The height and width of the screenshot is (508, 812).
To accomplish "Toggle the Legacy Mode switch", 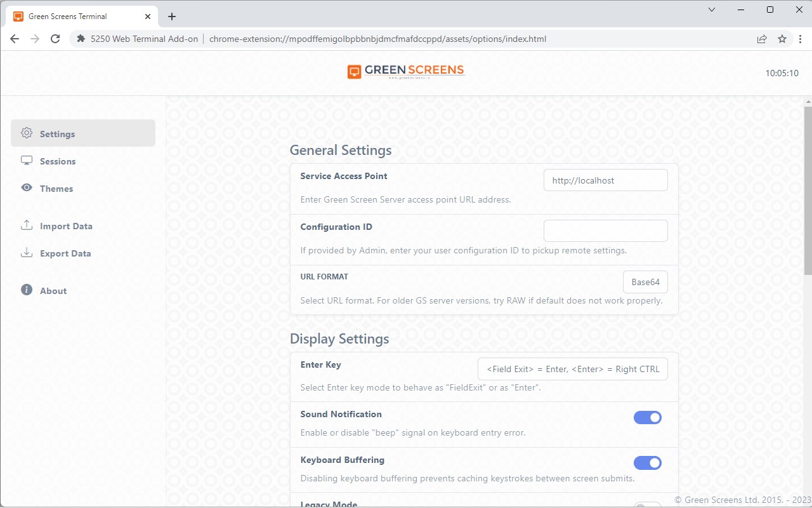I will click(x=648, y=505).
